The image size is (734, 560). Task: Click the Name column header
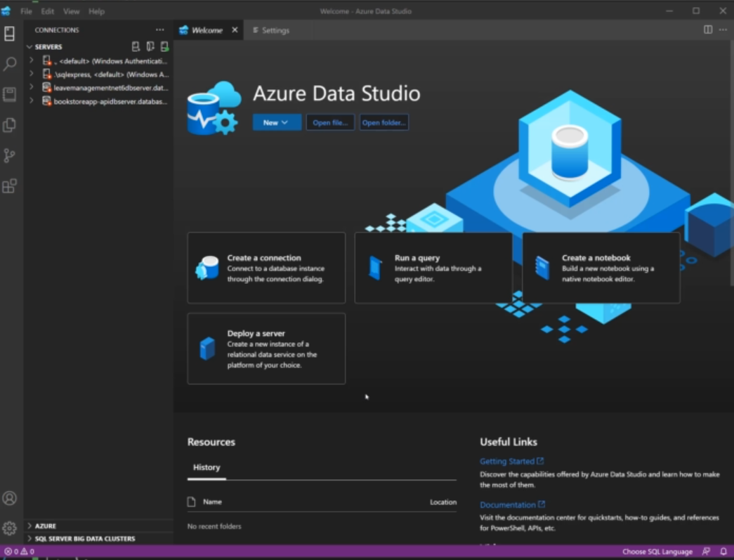click(x=213, y=502)
